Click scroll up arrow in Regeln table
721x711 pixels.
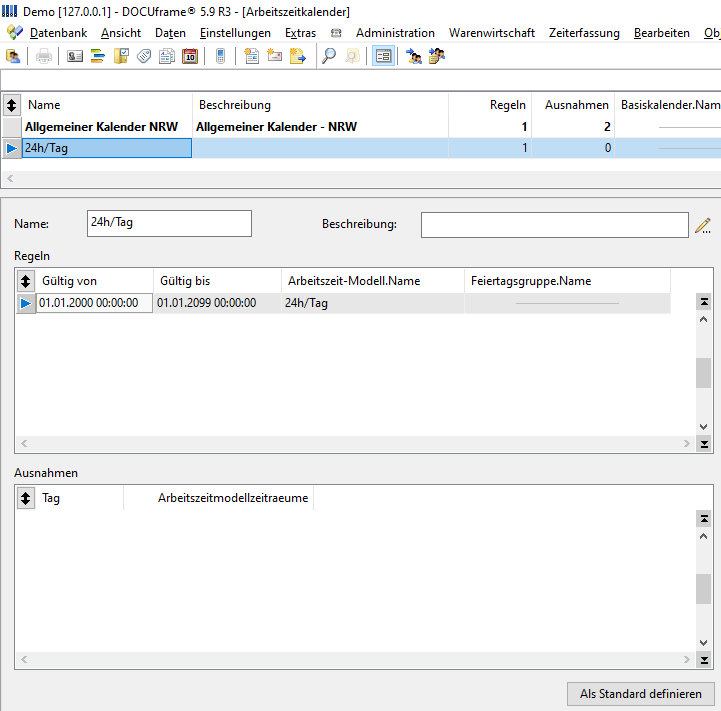tap(704, 319)
